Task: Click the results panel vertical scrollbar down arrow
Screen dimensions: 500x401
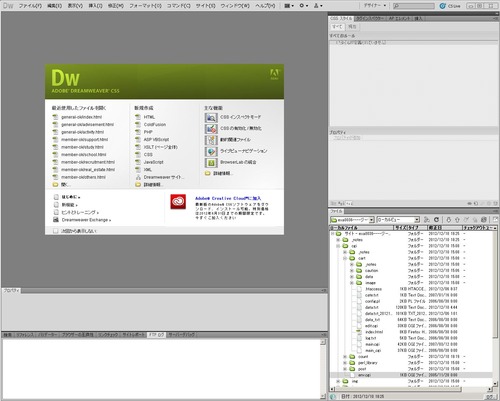Action: [x=323, y=396]
